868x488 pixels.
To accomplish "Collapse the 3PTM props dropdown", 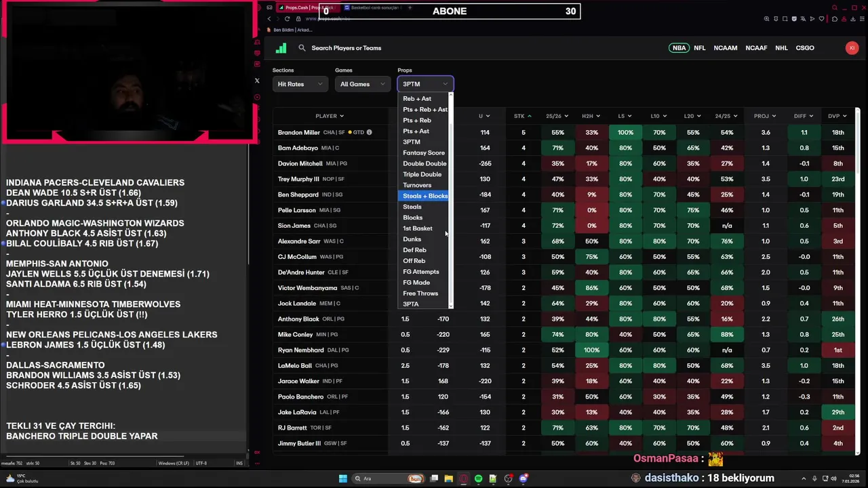I will tap(425, 84).
